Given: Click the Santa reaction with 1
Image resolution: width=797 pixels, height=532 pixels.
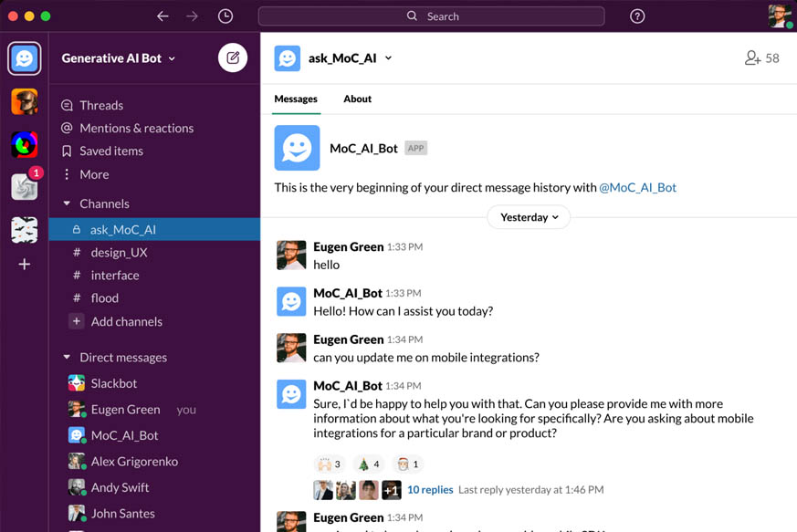Looking at the screenshot, I should 408,464.
